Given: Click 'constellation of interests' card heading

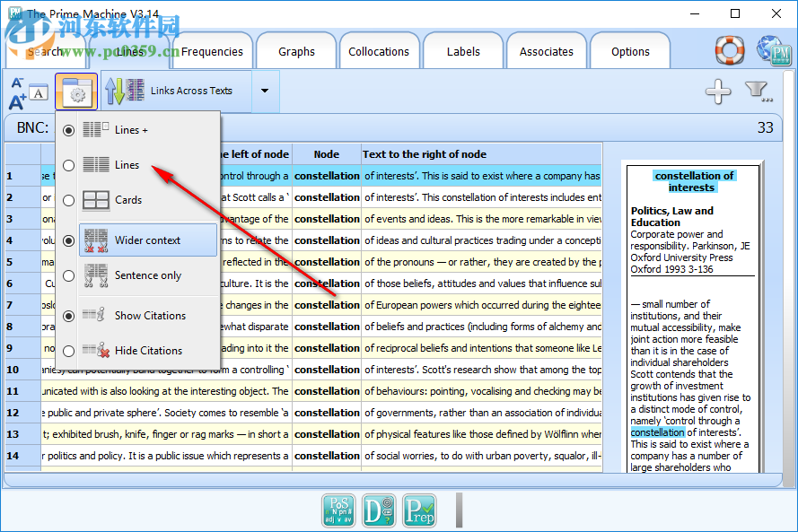Looking at the screenshot, I should (693, 181).
